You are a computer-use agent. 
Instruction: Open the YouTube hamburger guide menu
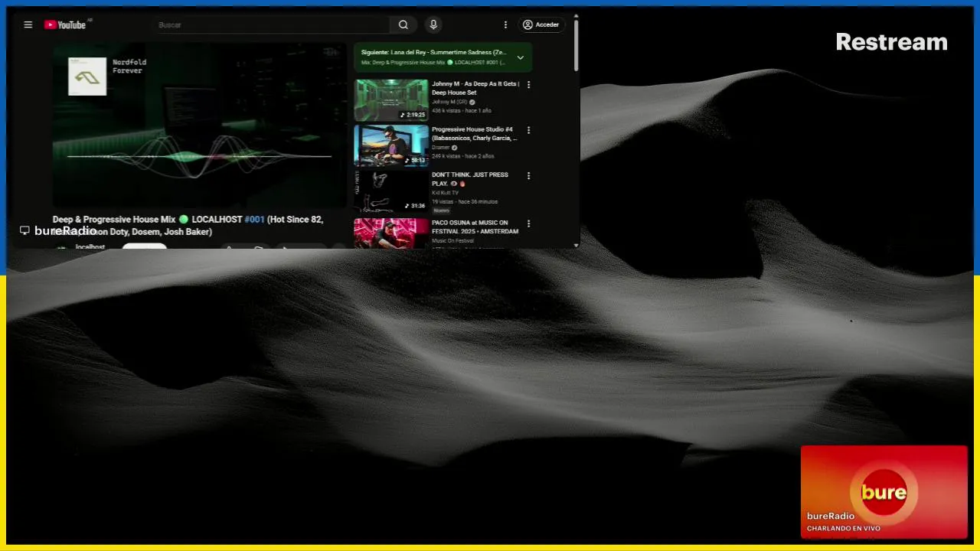point(28,24)
